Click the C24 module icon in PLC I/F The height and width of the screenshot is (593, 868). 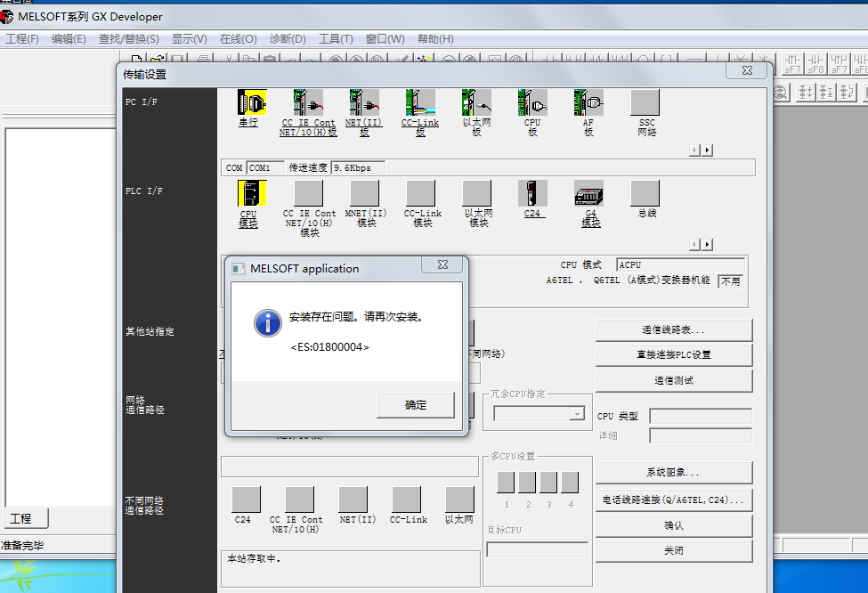click(x=532, y=193)
